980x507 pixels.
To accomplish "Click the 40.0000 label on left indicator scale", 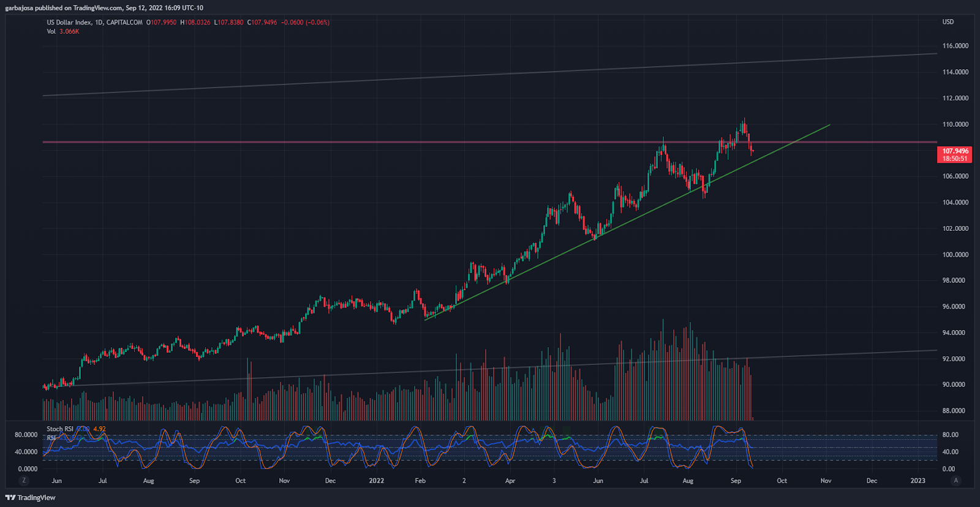I will tap(26, 452).
